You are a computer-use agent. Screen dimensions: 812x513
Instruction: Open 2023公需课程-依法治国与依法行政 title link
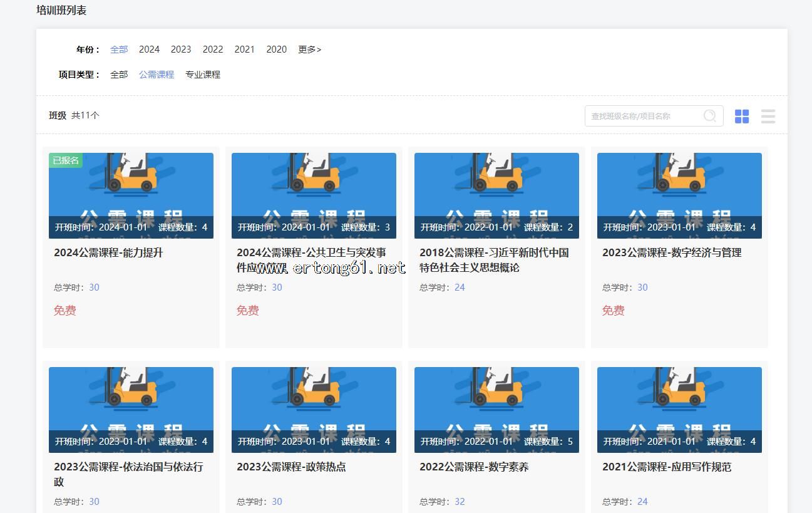coord(128,474)
